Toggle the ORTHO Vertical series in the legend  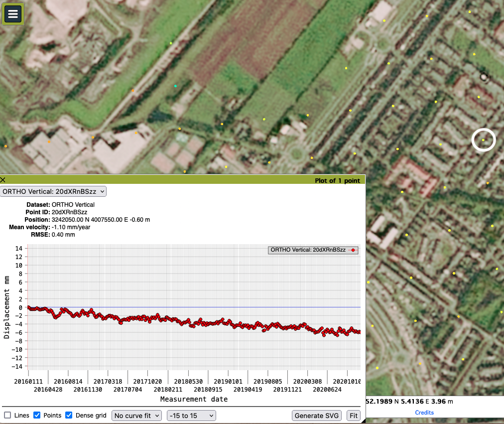313,250
